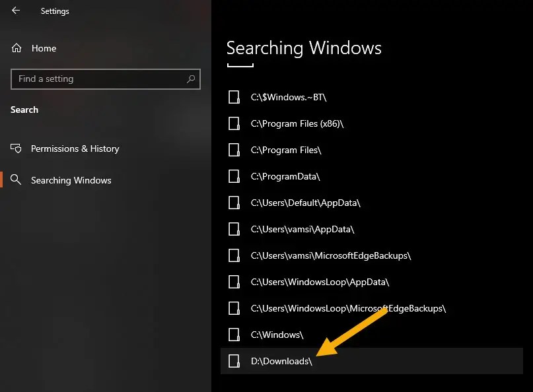This screenshot has height=392, width=533.
Task: Click folder icon beside C:\$Windows.~BT\
Action: (x=234, y=97)
